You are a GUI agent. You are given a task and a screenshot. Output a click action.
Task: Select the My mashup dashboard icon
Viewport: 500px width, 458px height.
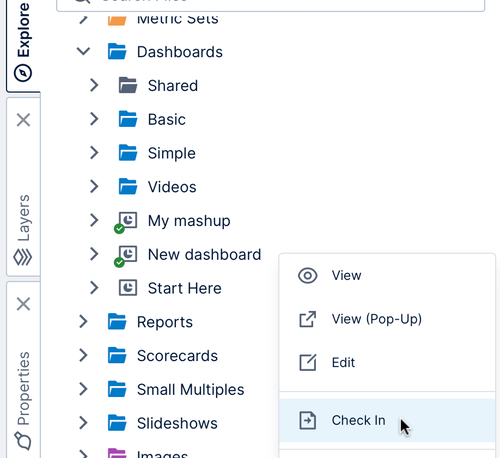coord(125,222)
